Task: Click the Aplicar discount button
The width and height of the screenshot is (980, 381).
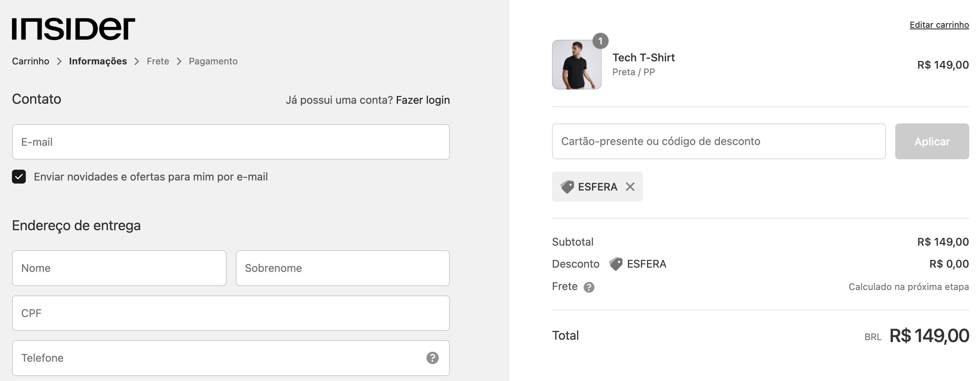Action: pyautogui.click(x=932, y=141)
